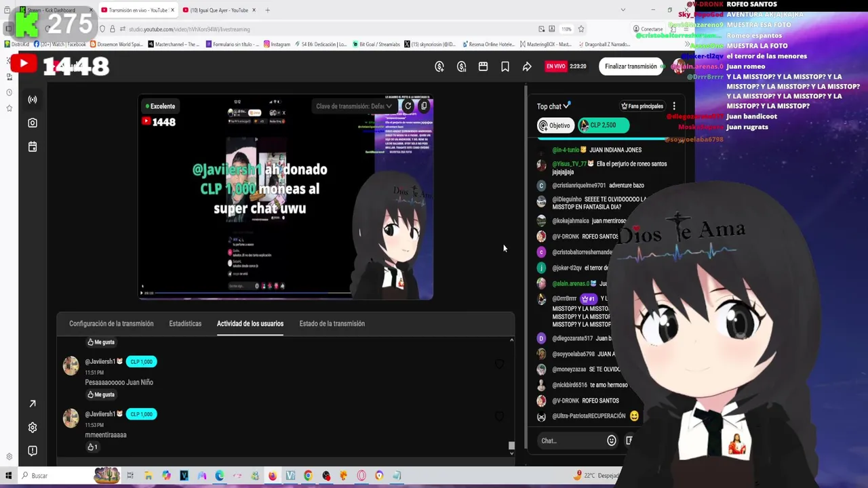The height and width of the screenshot is (488, 868).
Task: Expand the browser tab list chevron
Action: [623, 10]
